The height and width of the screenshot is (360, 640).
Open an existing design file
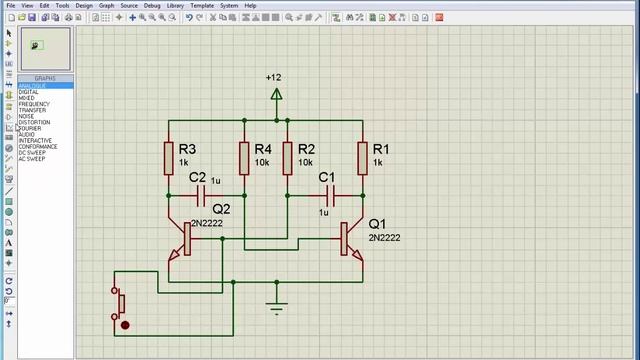point(22,18)
